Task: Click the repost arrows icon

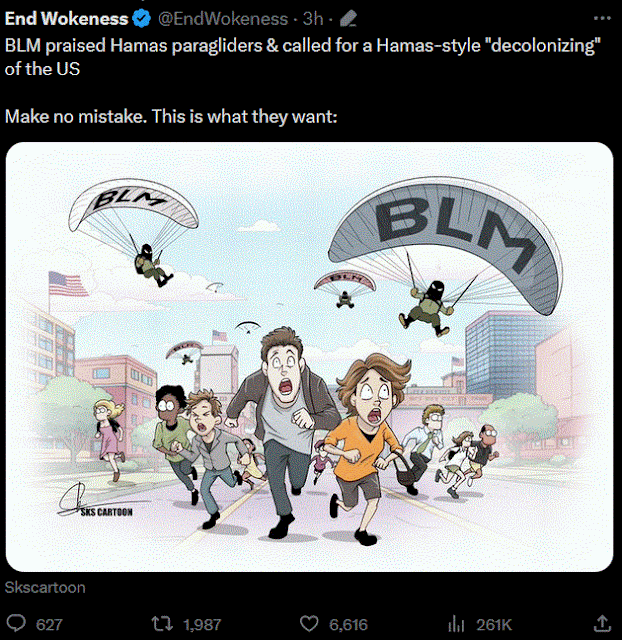Action: pyautogui.click(x=162, y=624)
